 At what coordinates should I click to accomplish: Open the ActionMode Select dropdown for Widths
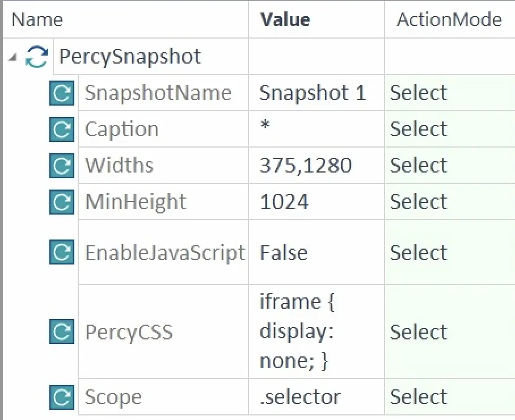point(419,165)
